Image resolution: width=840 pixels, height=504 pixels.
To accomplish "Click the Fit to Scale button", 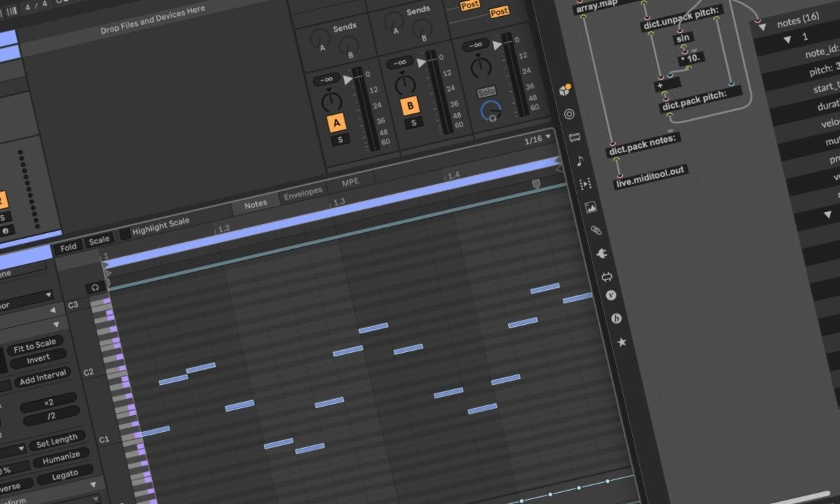I will (x=34, y=346).
